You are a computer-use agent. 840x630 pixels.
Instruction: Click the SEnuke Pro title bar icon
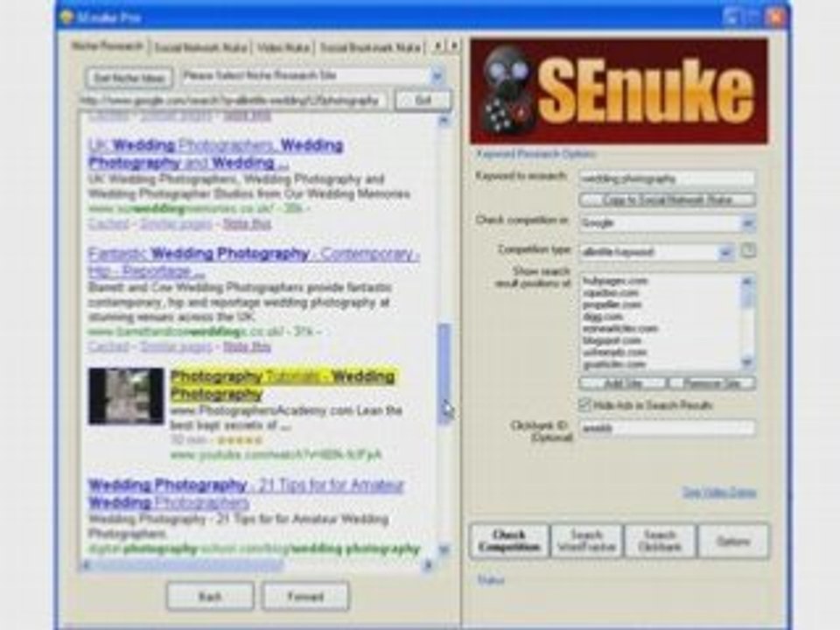tap(67, 17)
